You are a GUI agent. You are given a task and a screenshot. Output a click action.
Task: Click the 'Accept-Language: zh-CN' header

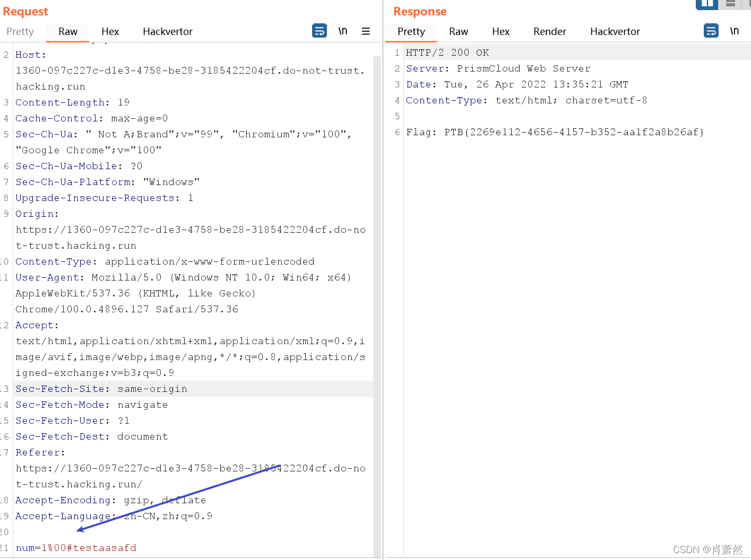114,516
